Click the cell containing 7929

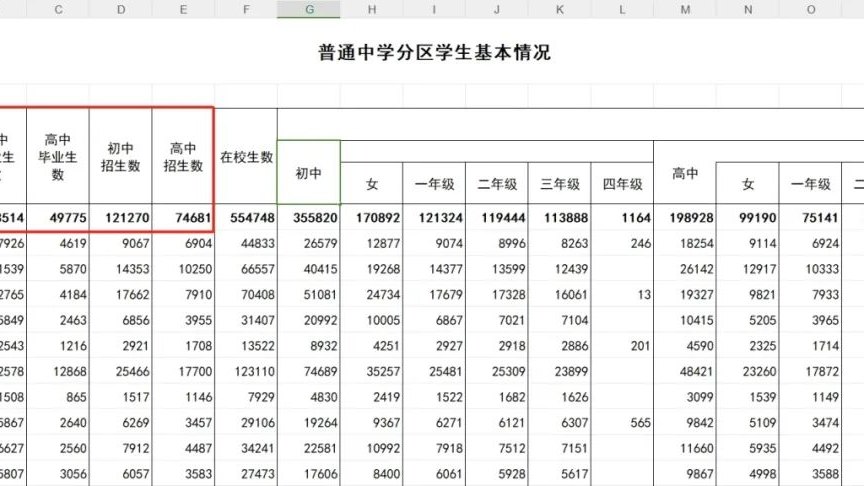tap(246, 397)
